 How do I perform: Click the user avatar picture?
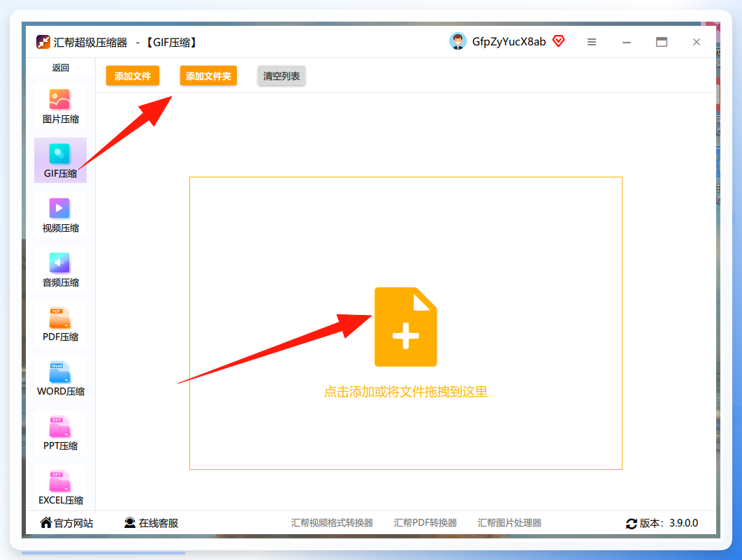[x=458, y=41]
